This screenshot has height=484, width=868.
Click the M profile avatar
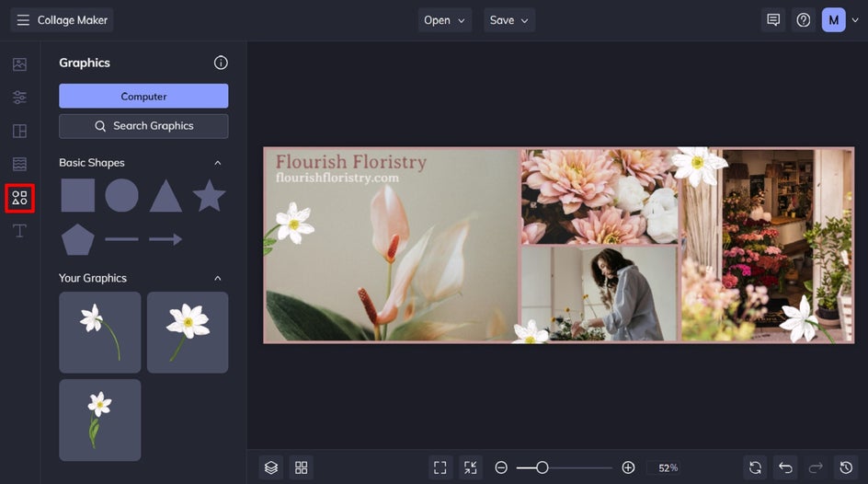(834, 20)
